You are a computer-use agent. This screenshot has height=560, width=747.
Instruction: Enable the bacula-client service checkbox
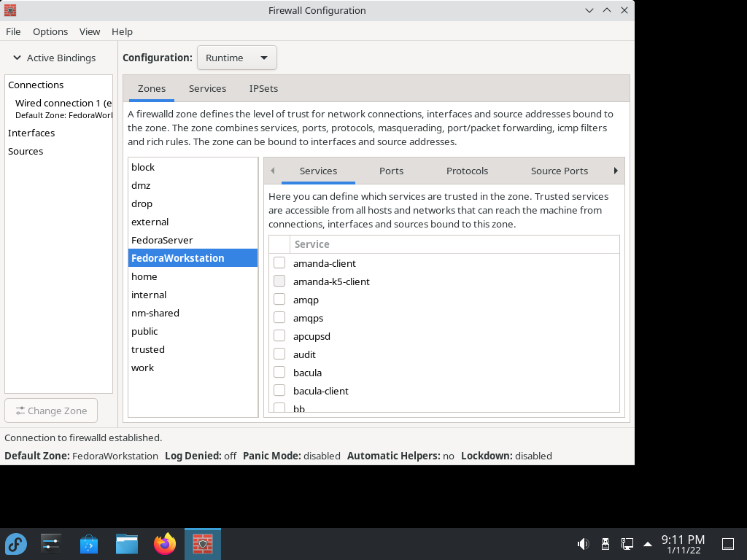tap(279, 391)
